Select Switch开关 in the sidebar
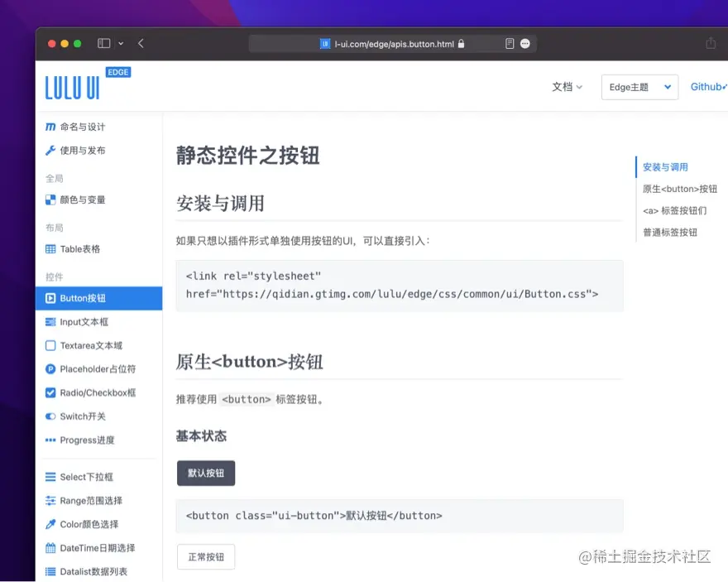This screenshot has width=728, height=582. click(x=83, y=416)
